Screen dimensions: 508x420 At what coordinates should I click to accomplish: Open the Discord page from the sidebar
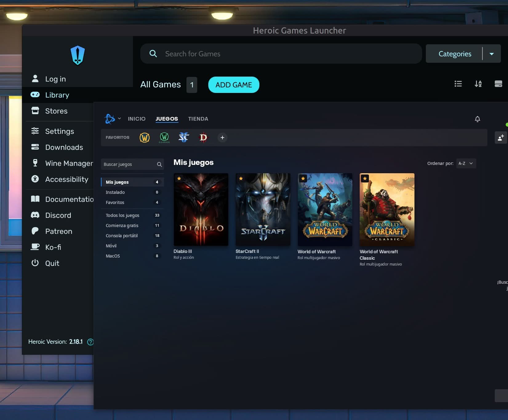(58, 215)
